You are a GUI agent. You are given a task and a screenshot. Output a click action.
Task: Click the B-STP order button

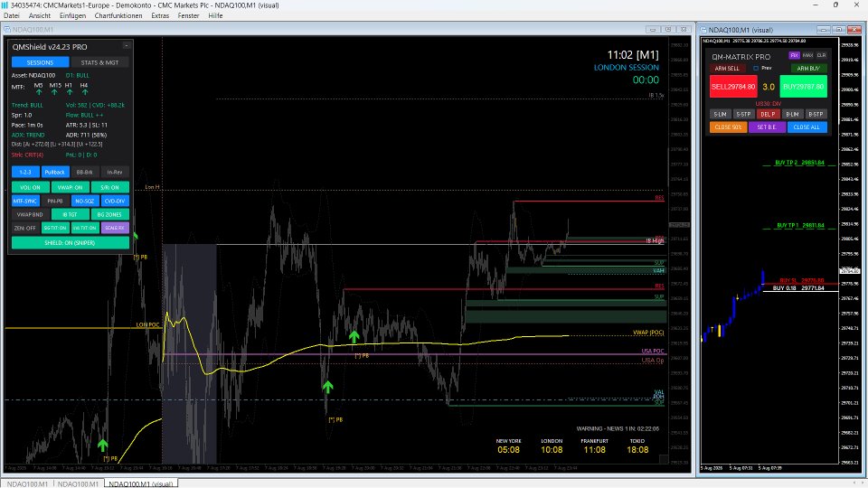click(x=816, y=114)
